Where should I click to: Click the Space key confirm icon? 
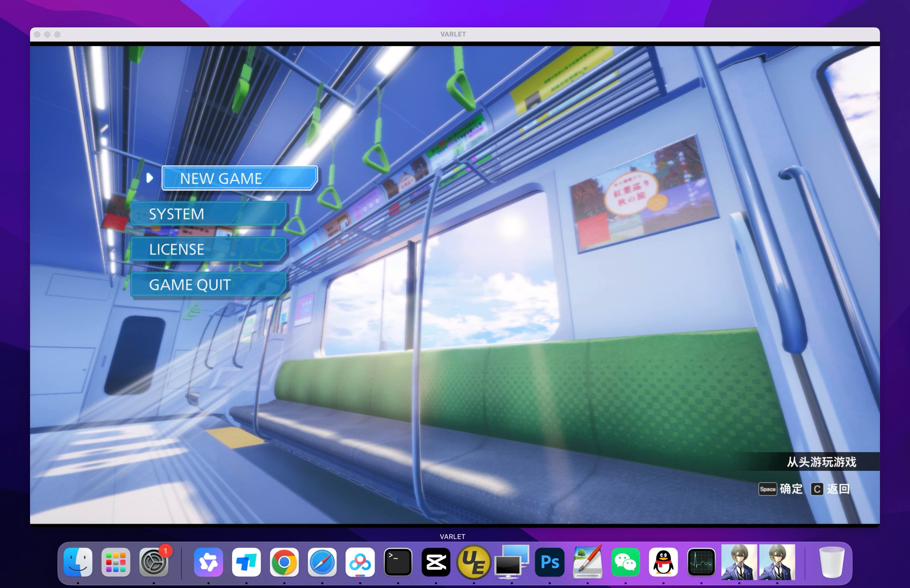click(767, 489)
